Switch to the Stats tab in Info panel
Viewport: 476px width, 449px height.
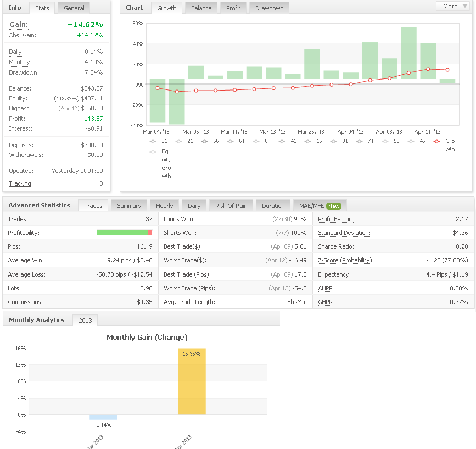42,8
